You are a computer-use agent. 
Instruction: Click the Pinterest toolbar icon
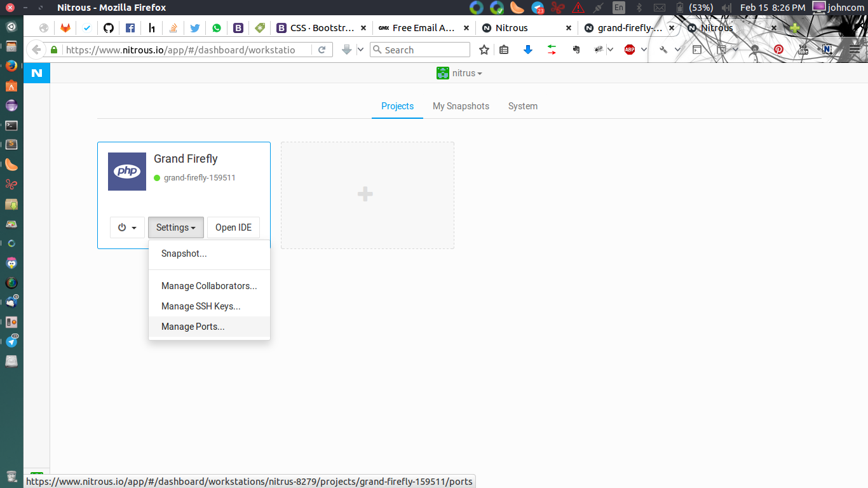(x=778, y=50)
